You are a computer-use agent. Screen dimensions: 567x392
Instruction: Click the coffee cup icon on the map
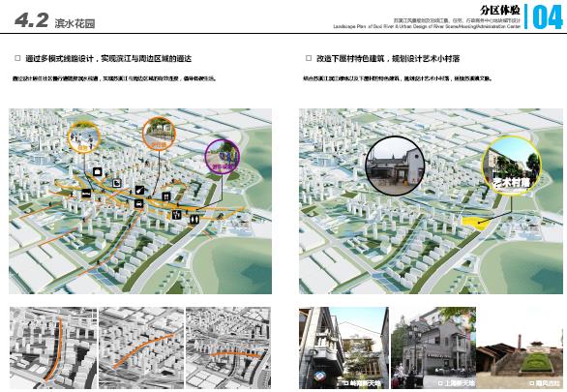coord(116,183)
